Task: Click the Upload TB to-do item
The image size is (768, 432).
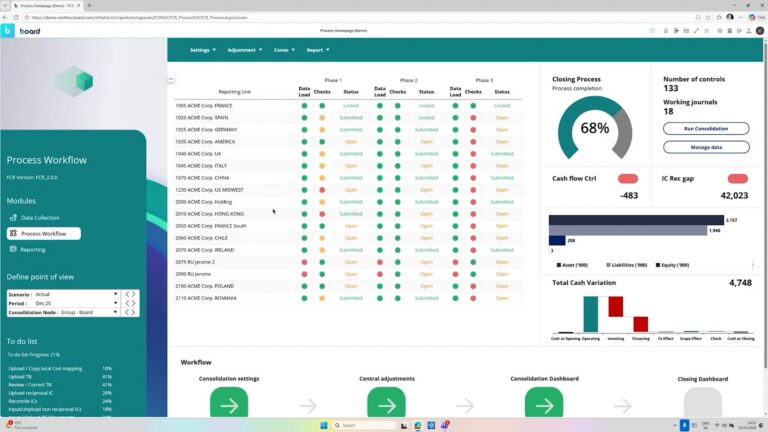Action: pos(20,377)
